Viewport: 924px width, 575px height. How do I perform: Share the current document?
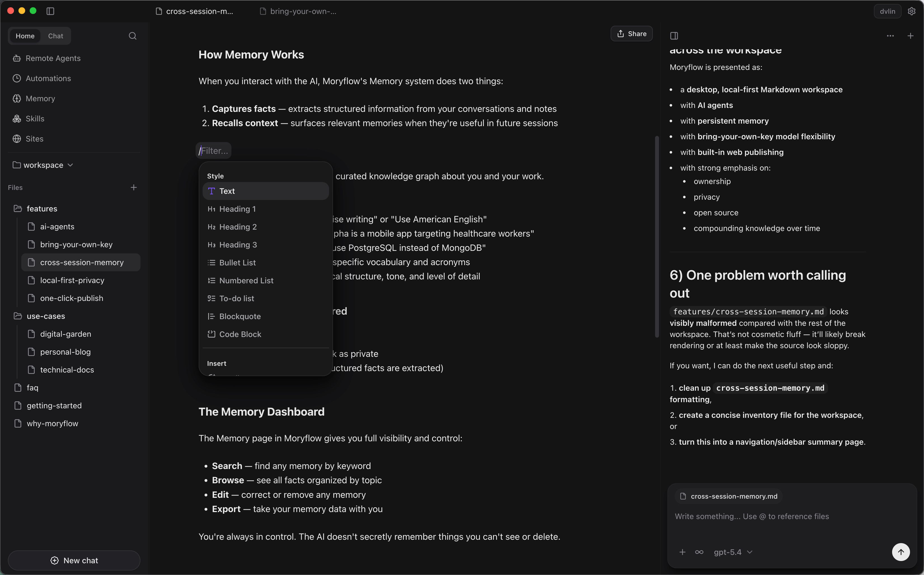pyautogui.click(x=631, y=34)
